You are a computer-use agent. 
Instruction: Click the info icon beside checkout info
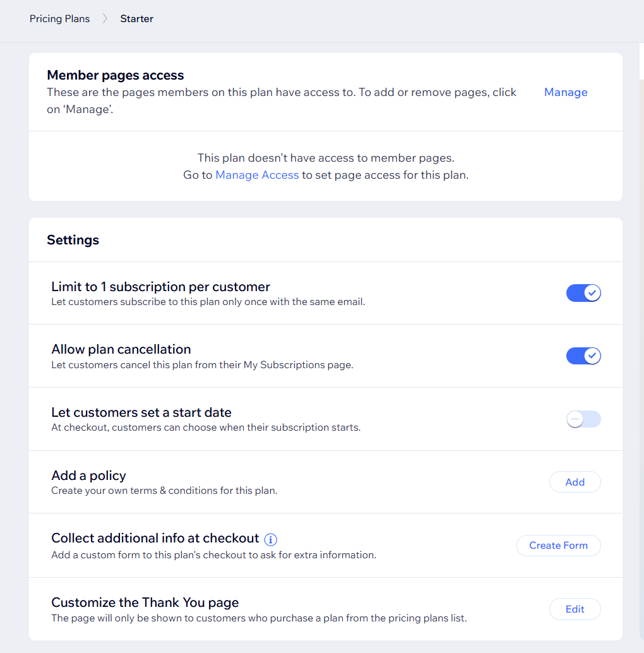271,539
